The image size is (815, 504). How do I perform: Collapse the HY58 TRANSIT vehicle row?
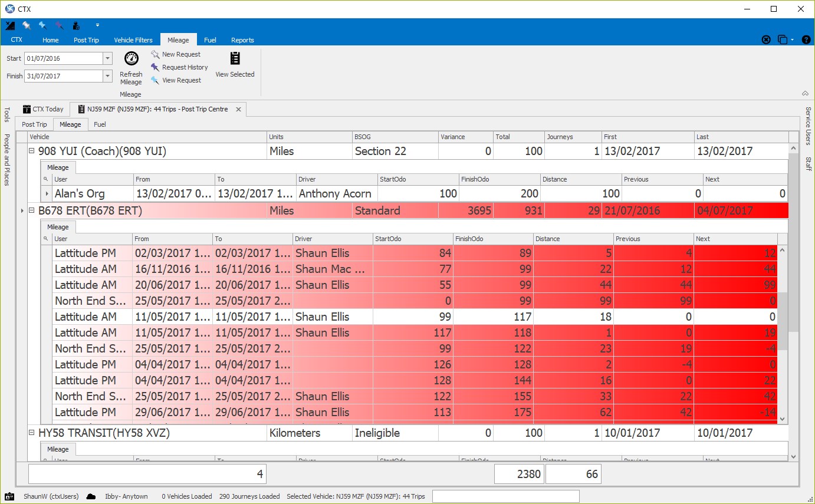32,433
